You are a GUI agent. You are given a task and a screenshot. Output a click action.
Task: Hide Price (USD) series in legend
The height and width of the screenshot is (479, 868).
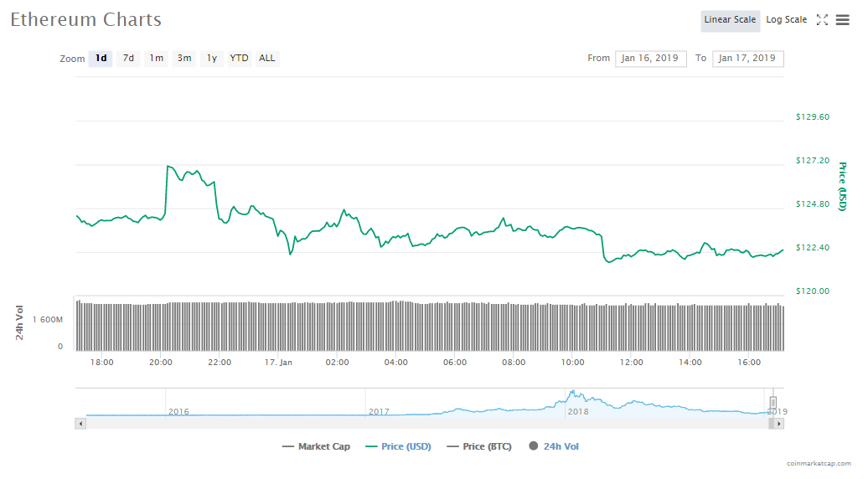click(398, 446)
